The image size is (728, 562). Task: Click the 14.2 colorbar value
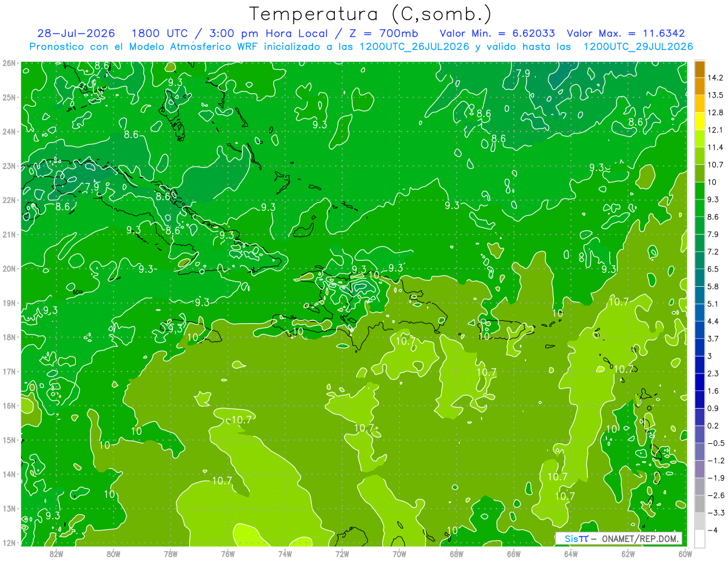point(715,78)
